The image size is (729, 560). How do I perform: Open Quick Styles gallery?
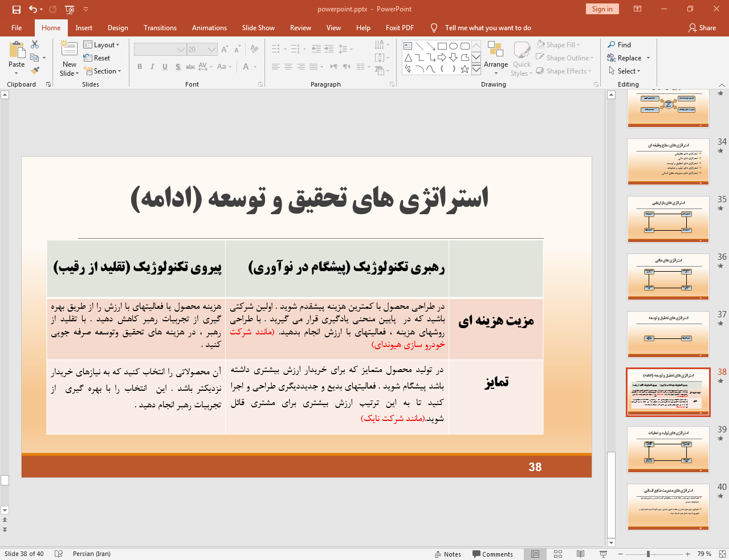pos(522,59)
